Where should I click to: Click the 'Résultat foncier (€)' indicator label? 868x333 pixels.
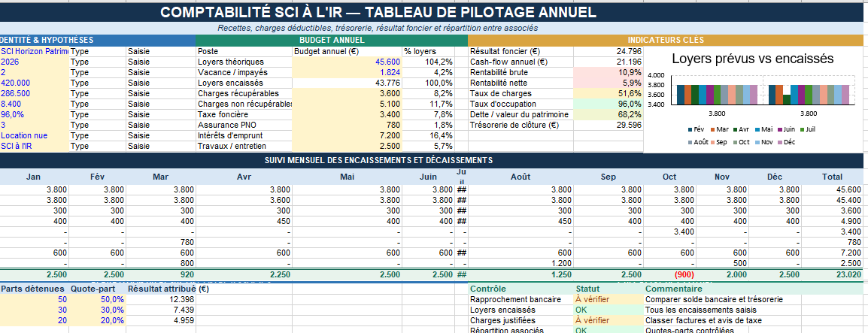click(x=520, y=51)
